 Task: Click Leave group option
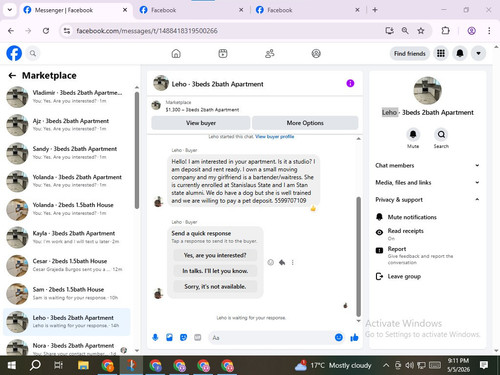pos(427,276)
